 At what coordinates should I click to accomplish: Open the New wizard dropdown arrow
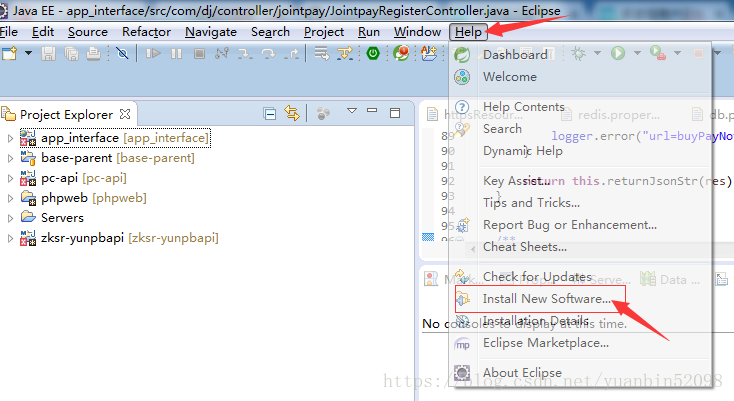29,53
